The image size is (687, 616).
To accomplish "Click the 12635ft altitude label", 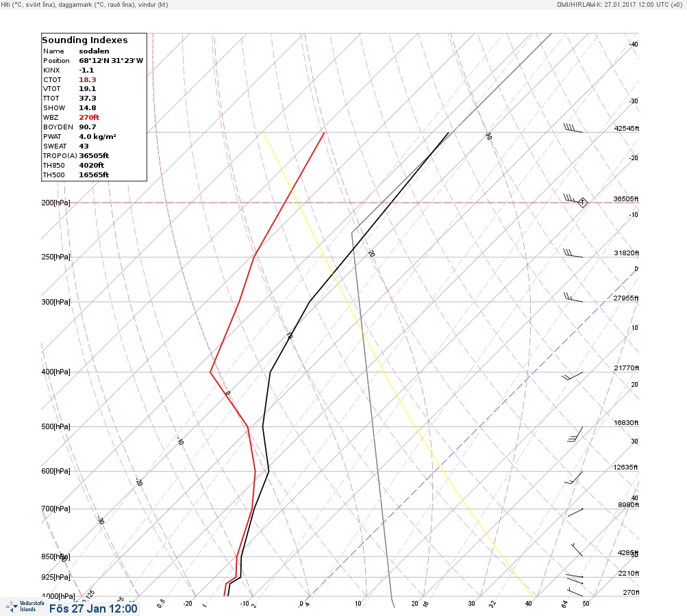I will 625,467.
